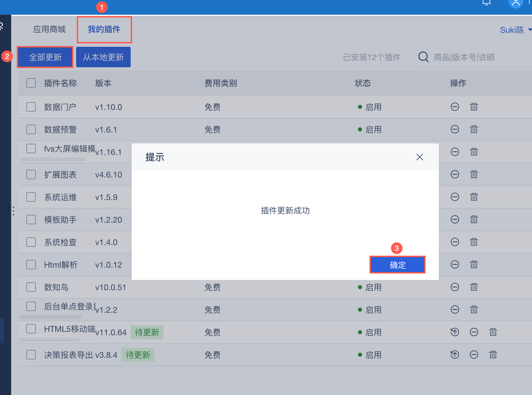The width and height of the screenshot is (532, 395).
Task: Click trash icon in the v1.2.2 row
Action: (x=474, y=309)
